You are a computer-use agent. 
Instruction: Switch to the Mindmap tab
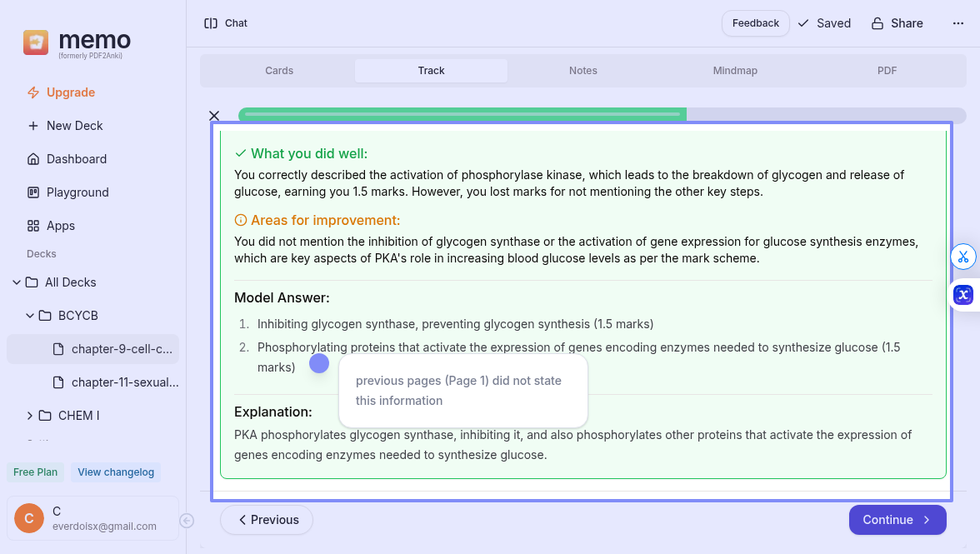click(x=735, y=71)
